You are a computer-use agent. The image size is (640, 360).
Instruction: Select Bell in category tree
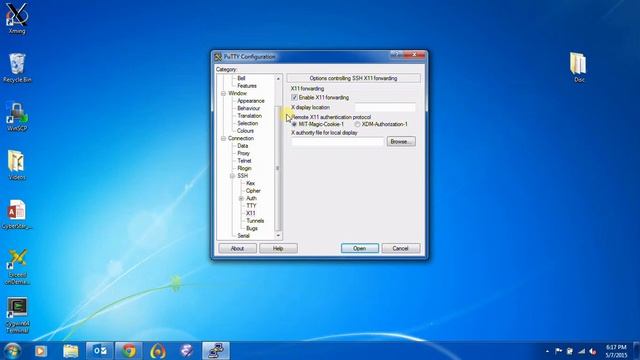[x=241, y=78]
